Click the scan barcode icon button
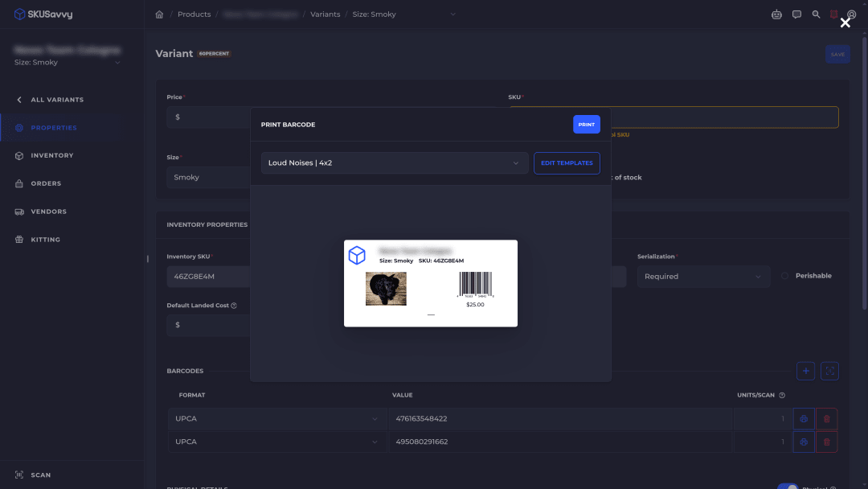868x489 pixels. coord(829,371)
